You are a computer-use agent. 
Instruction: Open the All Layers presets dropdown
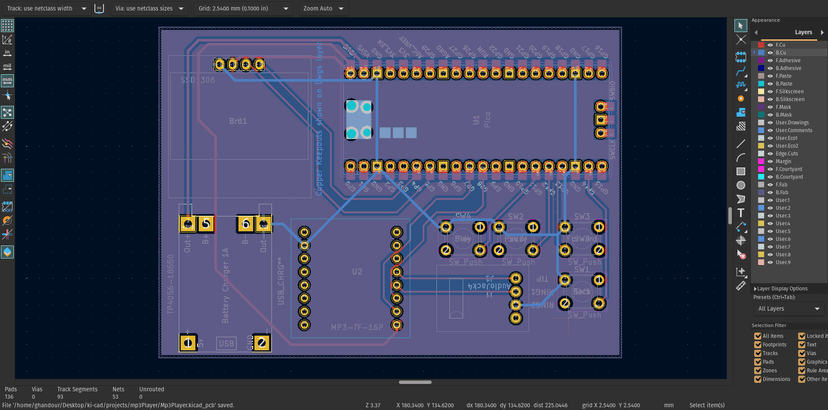click(x=789, y=309)
